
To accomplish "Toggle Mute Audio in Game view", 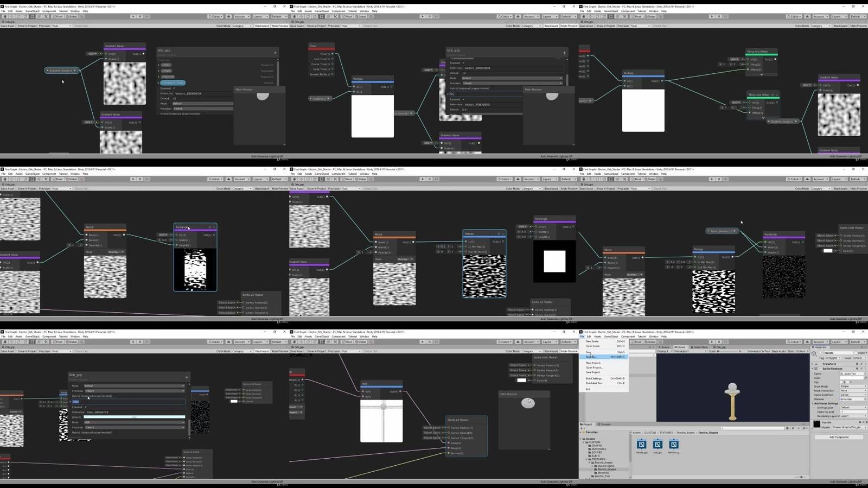I will tap(778, 351).
